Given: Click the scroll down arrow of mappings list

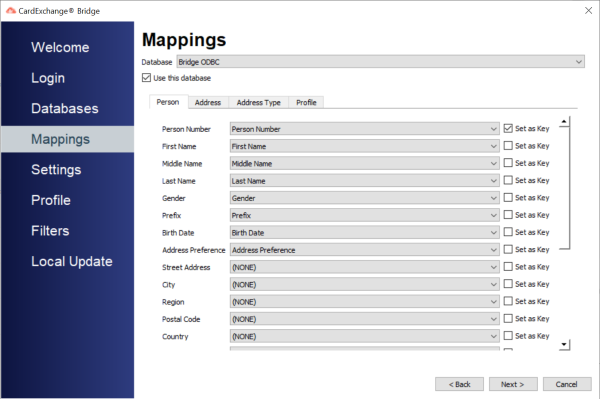Looking at the screenshot, I should click(564, 344).
